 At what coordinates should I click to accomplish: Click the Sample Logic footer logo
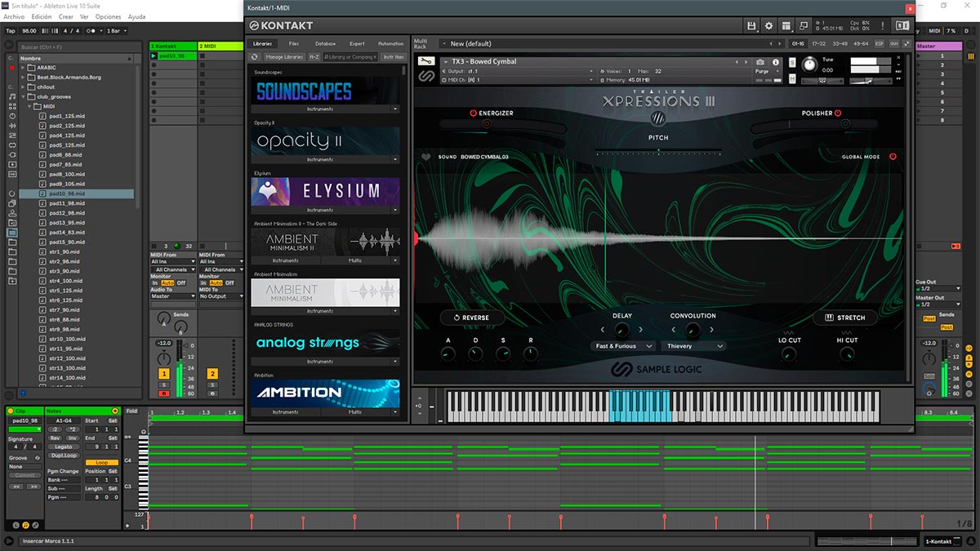pos(657,370)
